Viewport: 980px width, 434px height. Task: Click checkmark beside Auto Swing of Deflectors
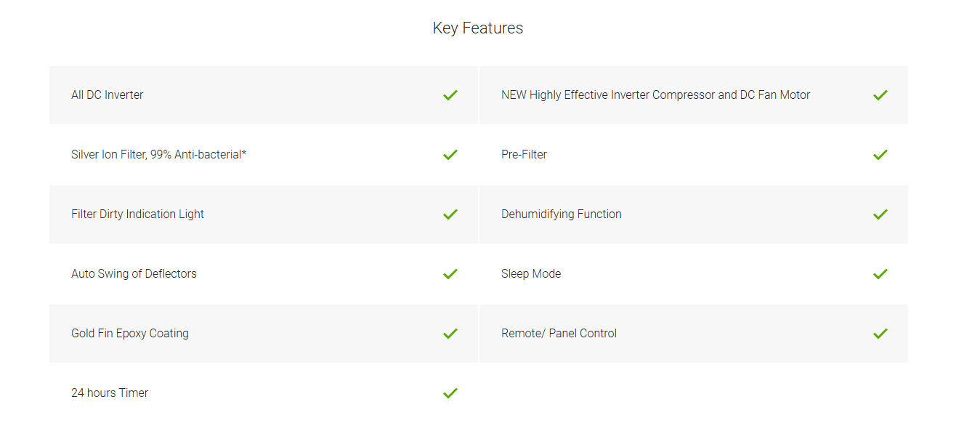[450, 274]
